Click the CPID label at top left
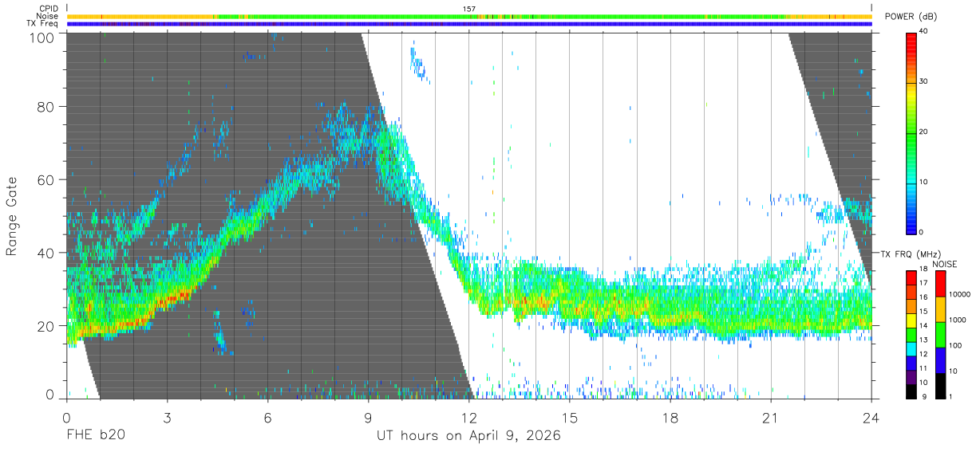 click(x=49, y=9)
